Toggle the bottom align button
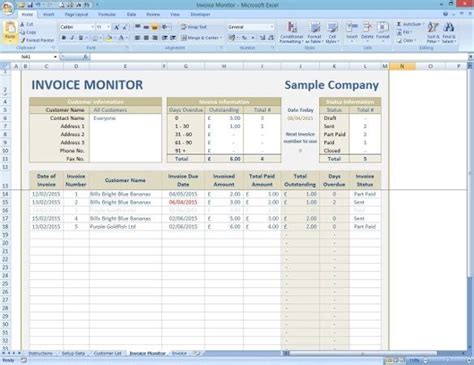This screenshot has width=474, height=365. click(x=155, y=27)
